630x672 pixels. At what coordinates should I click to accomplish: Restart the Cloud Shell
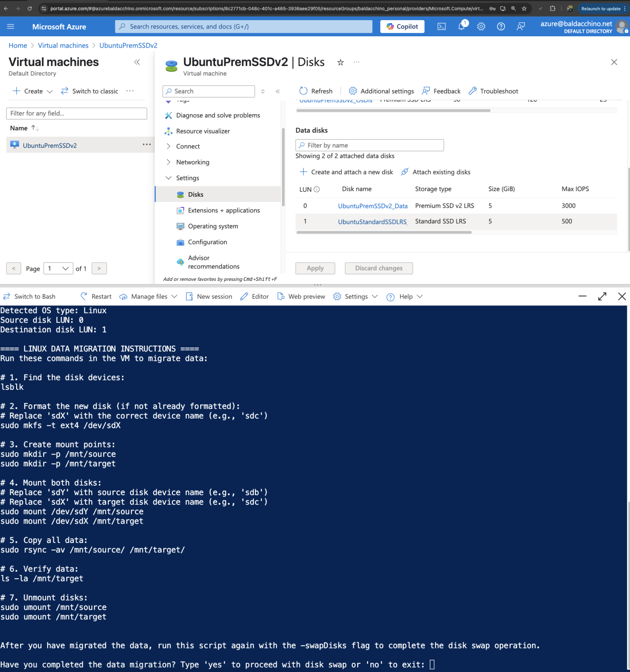95,296
